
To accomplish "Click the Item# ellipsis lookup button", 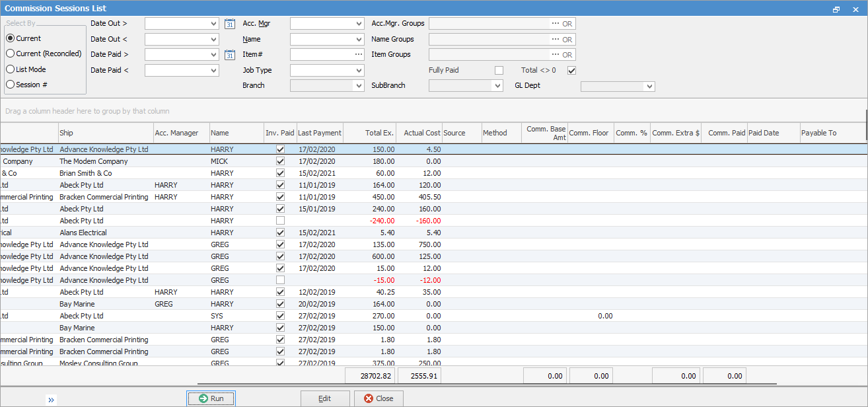I will 359,55.
